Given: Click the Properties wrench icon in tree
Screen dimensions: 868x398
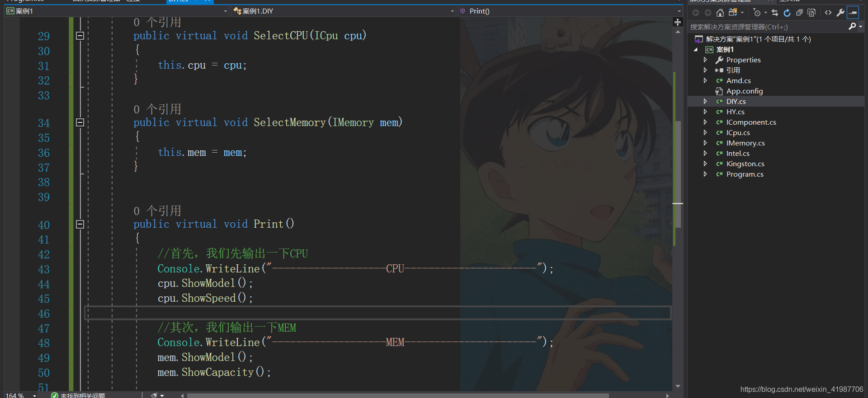Looking at the screenshot, I should click(719, 60).
